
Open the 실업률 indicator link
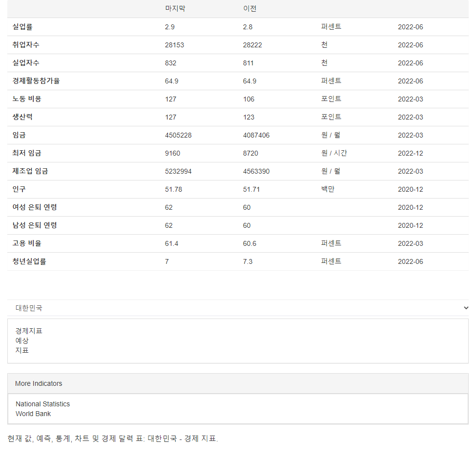[x=22, y=27]
